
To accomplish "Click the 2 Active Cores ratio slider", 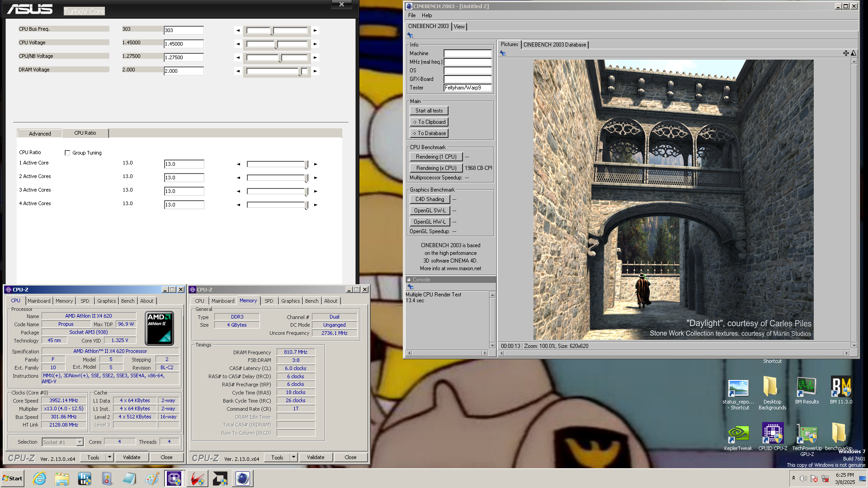I will (x=277, y=178).
